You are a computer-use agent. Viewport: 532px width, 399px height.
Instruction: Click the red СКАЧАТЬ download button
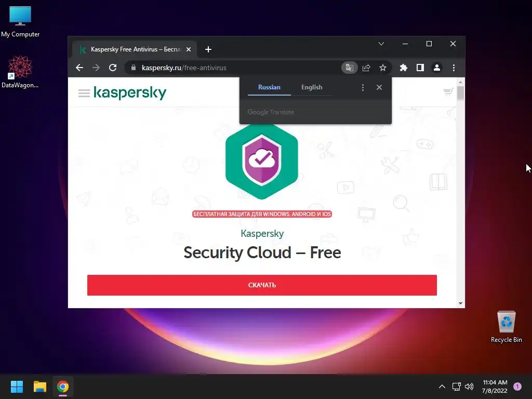pos(262,285)
